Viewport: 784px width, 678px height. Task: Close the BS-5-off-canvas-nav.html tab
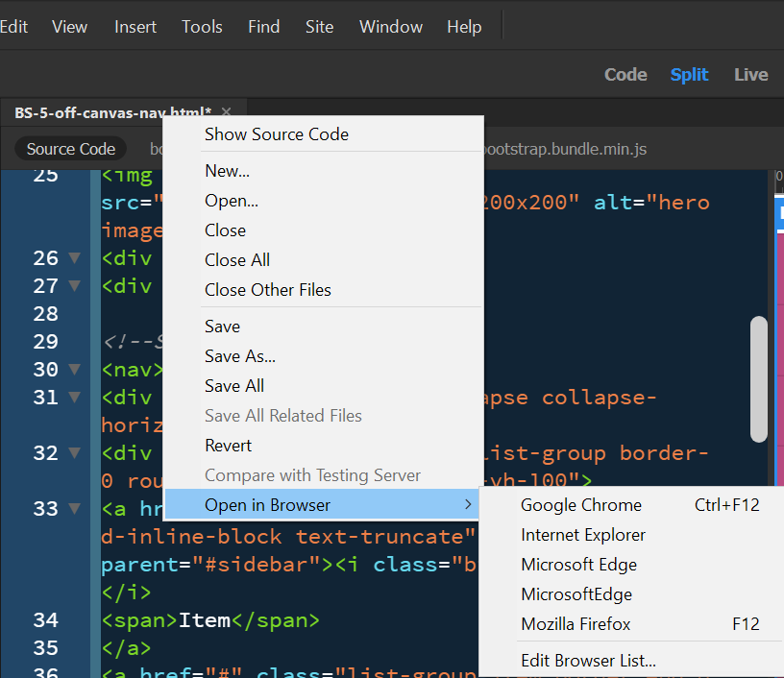tap(226, 112)
